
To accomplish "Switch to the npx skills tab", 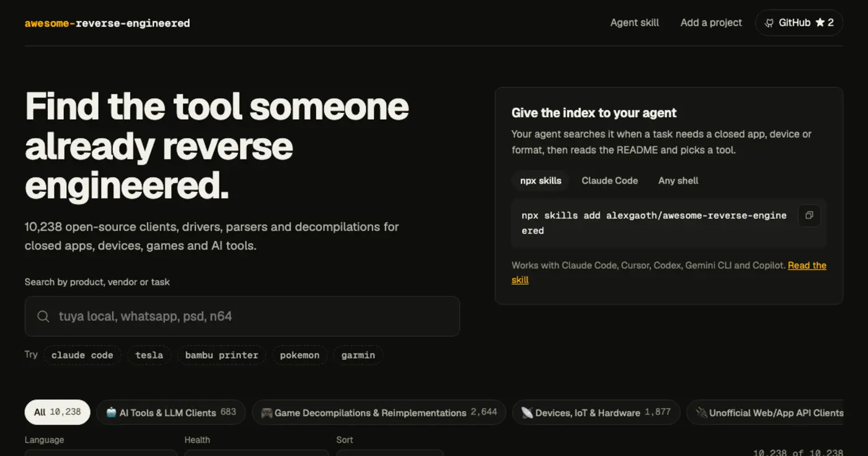I will click(541, 181).
